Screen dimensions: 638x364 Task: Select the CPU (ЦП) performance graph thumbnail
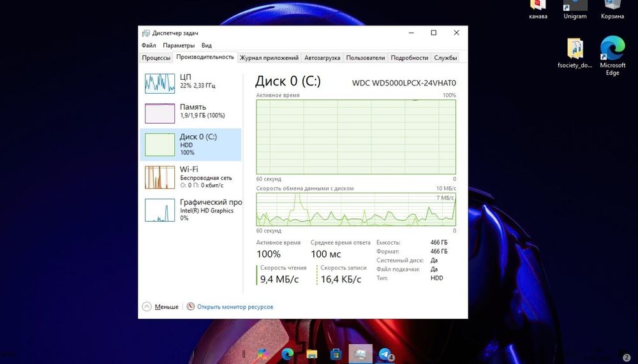(160, 84)
